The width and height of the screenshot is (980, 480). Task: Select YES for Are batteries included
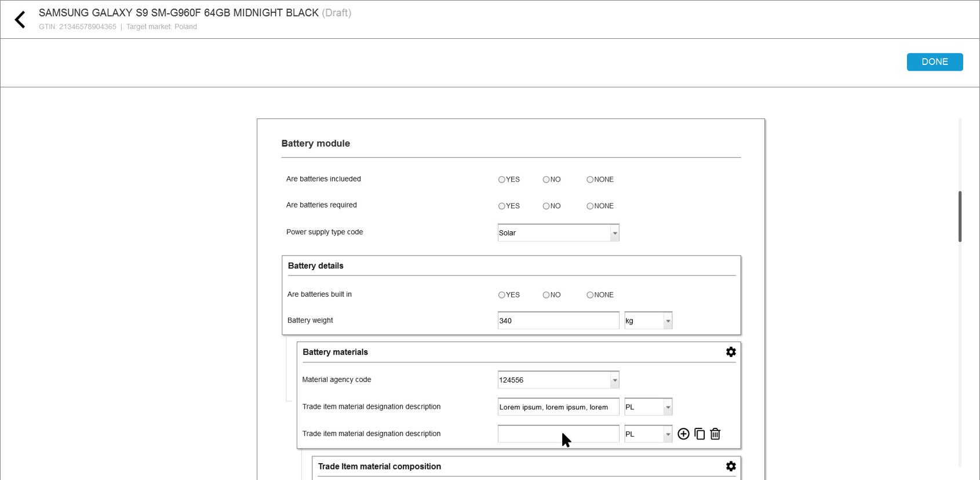click(x=502, y=180)
